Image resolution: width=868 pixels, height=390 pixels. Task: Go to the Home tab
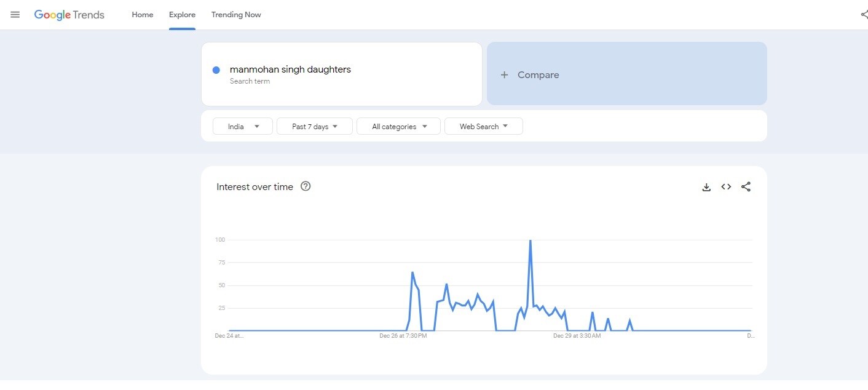[143, 15]
